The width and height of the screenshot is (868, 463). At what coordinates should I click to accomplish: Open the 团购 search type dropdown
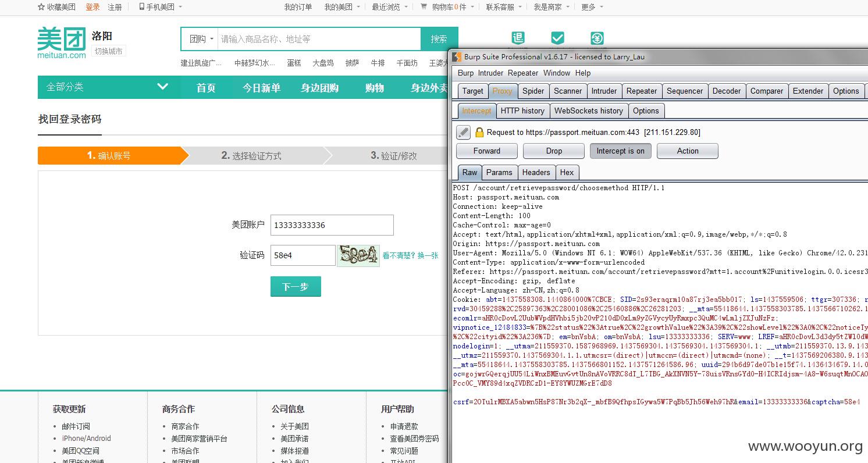point(202,39)
